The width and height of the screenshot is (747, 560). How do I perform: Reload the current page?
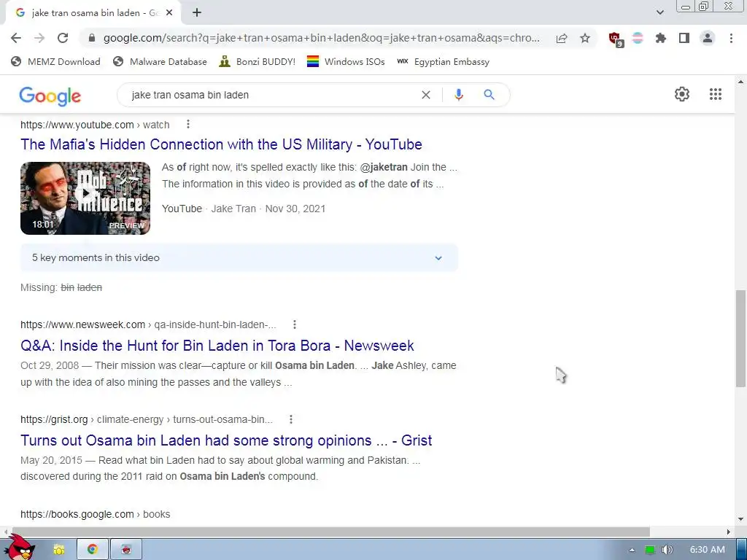(x=63, y=38)
